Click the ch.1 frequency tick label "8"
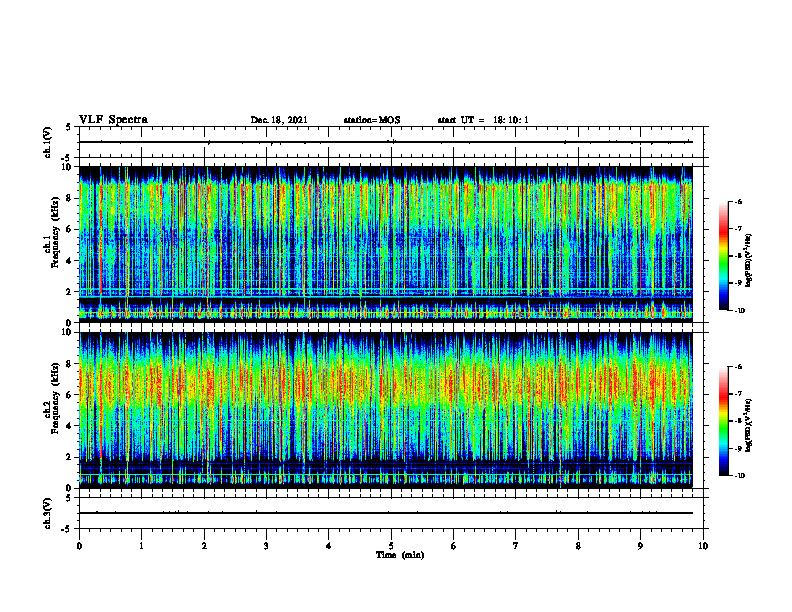This screenshot has width=792, height=612. (x=70, y=198)
